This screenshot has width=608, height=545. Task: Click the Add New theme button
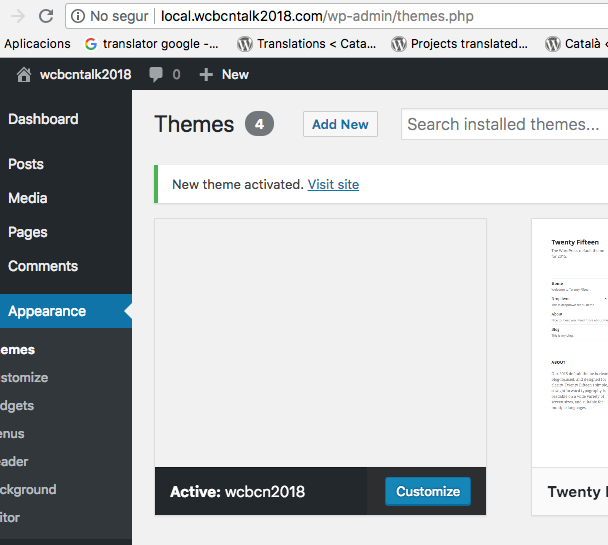point(340,124)
